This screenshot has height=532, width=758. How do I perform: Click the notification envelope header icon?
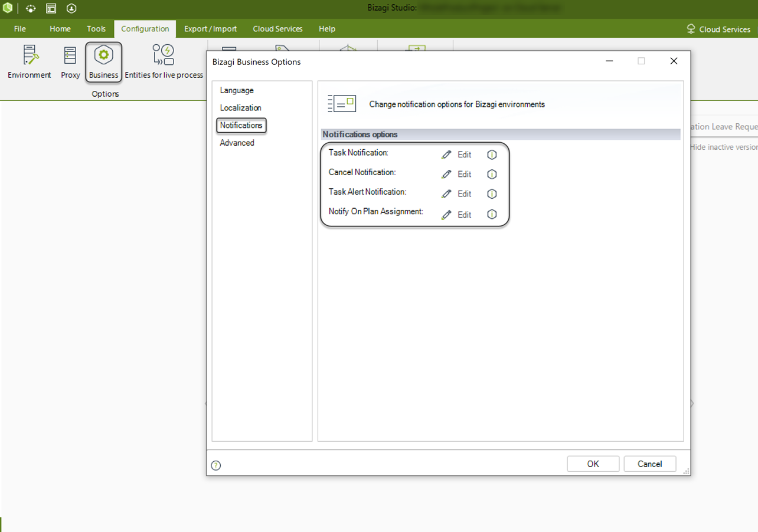pos(342,103)
